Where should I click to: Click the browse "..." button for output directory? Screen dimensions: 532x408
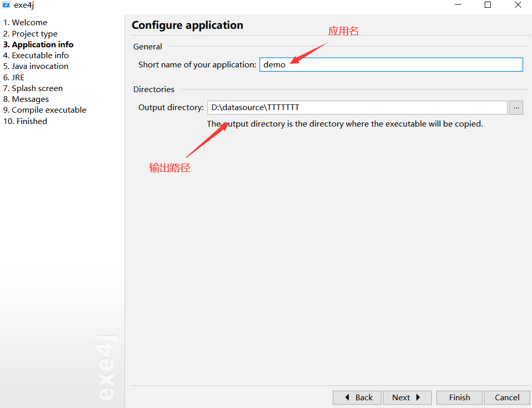516,108
